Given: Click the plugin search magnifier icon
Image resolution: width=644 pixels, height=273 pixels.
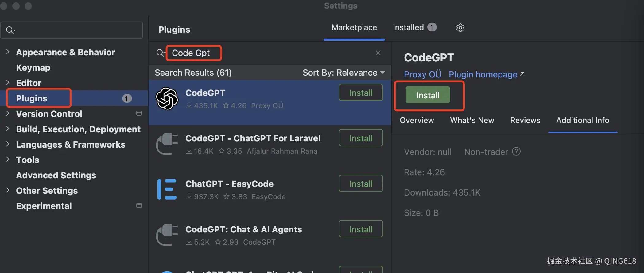Looking at the screenshot, I should [x=160, y=53].
